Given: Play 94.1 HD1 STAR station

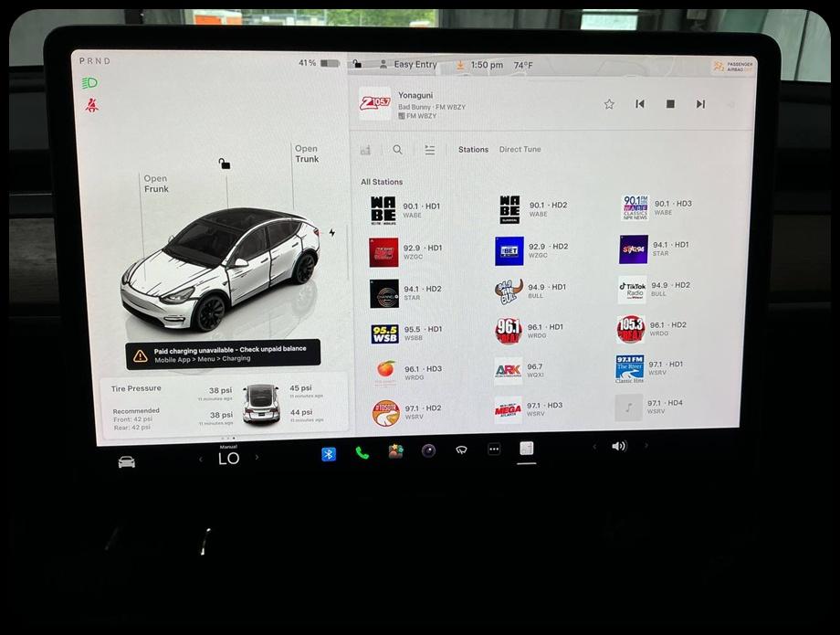Looking at the screenshot, I should (x=655, y=249).
